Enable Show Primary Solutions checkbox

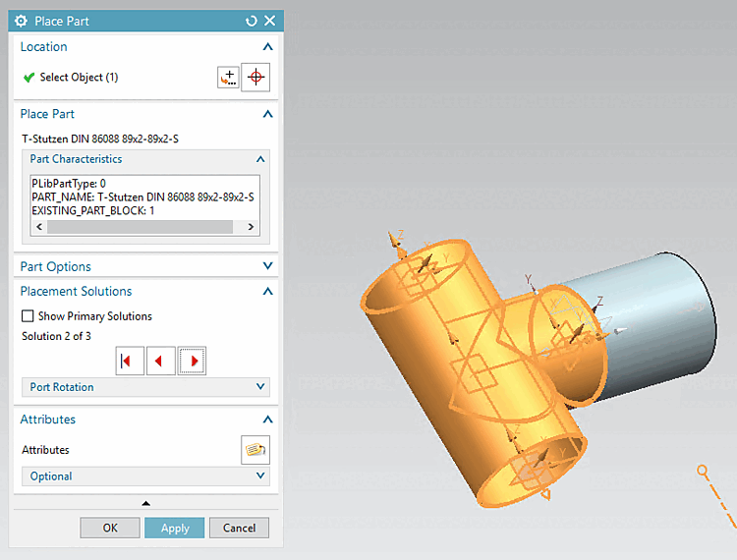coord(28,316)
